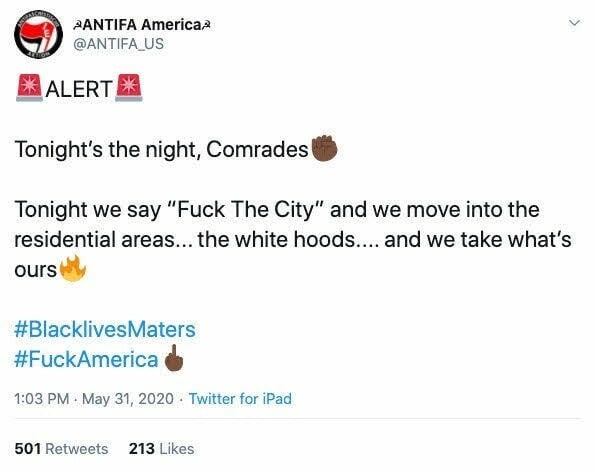The image size is (596, 473).
Task: Click the fire emoji after ours
Action: point(73,268)
